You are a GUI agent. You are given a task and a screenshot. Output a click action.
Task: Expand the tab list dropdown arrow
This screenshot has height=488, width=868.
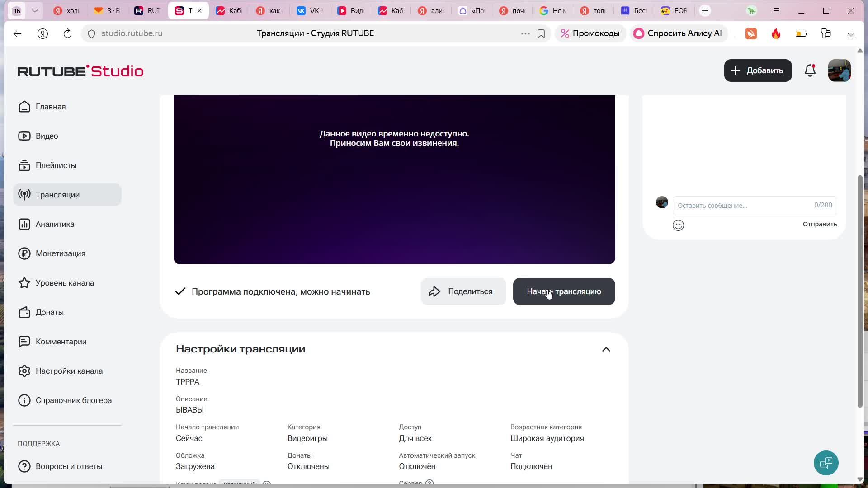pyautogui.click(x=35, y=11)
